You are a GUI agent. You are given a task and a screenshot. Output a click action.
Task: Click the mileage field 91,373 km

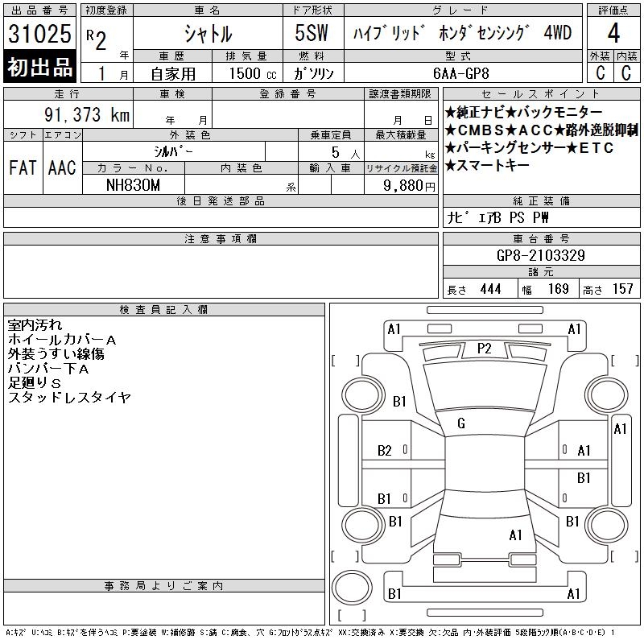pos(87,114)
